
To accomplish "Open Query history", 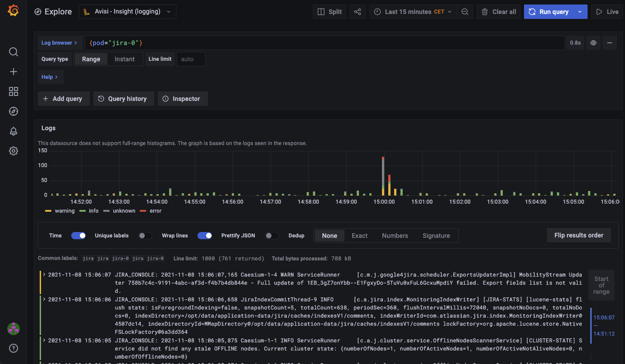I will [x=124, y=99].
